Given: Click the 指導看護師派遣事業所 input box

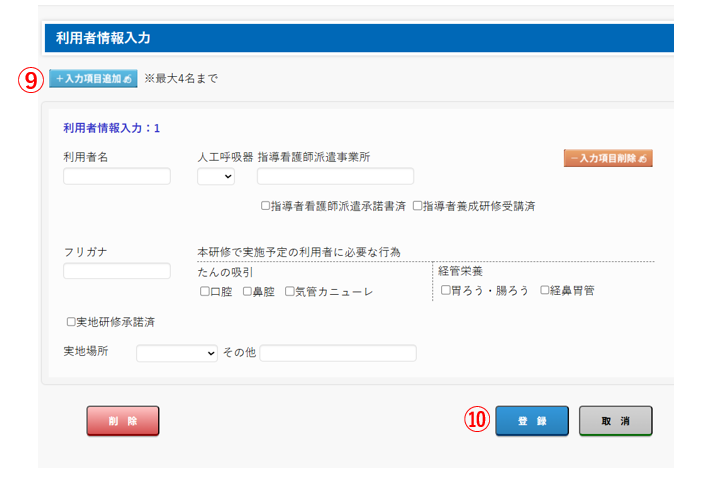Looking at the screenshot, I should 335,177.
